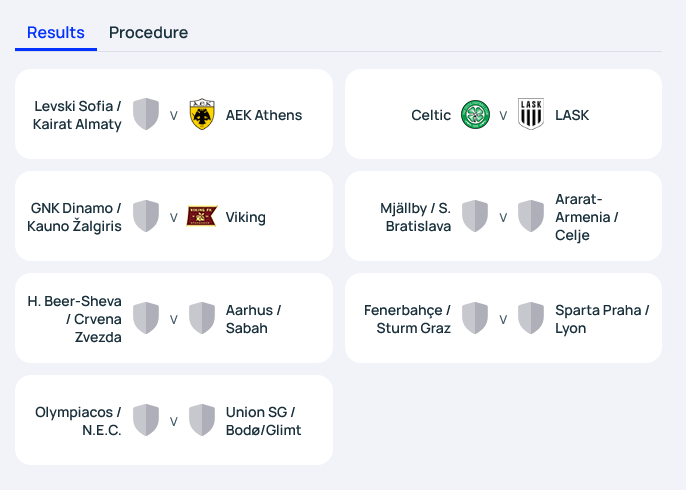The width and height of the screenshot is (686, 490).
Task: Click the Aarhus / Sabah placeholder shield
Action: (x=202, y=318)
